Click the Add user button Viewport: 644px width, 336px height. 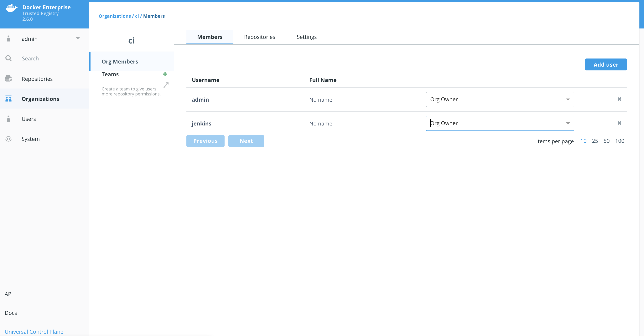pyautogui.click(x=606, y=64)
